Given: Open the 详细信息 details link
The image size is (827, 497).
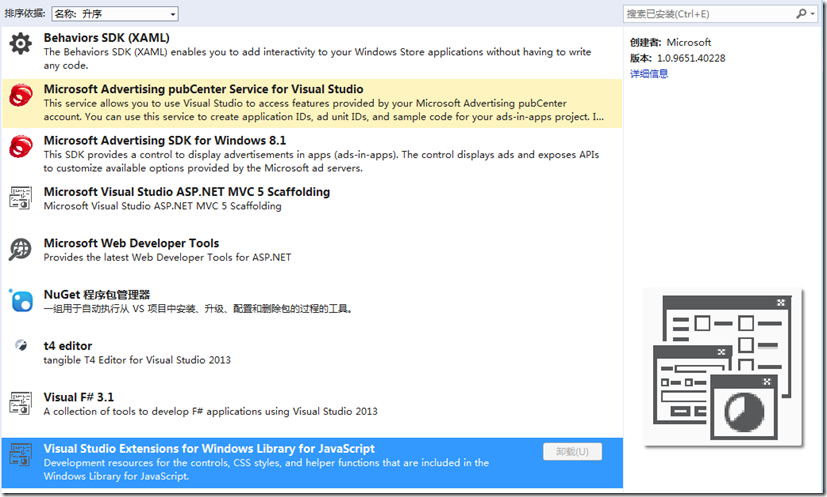Looking at the screenshot, I should tap(649, 74).
